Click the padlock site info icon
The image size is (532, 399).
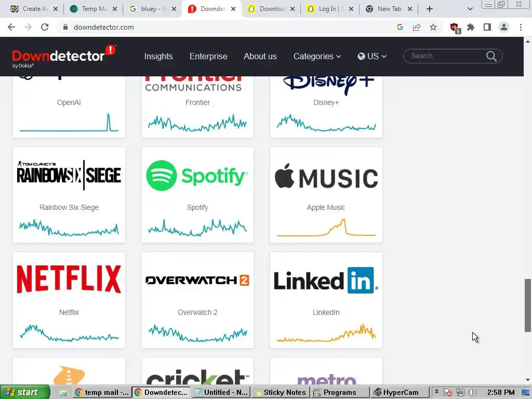65,27
